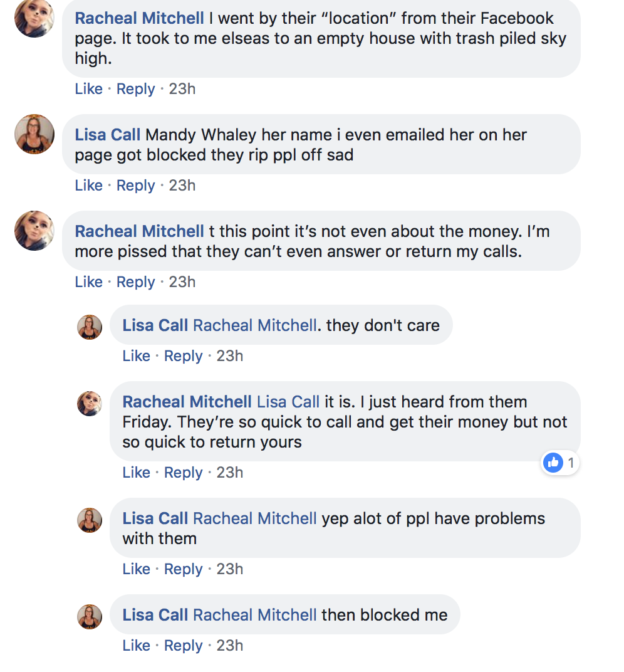Open tagged Racheal Mitchell in 'they don't care' reply
The image size is (624, 672).
[x=255, y=325]
